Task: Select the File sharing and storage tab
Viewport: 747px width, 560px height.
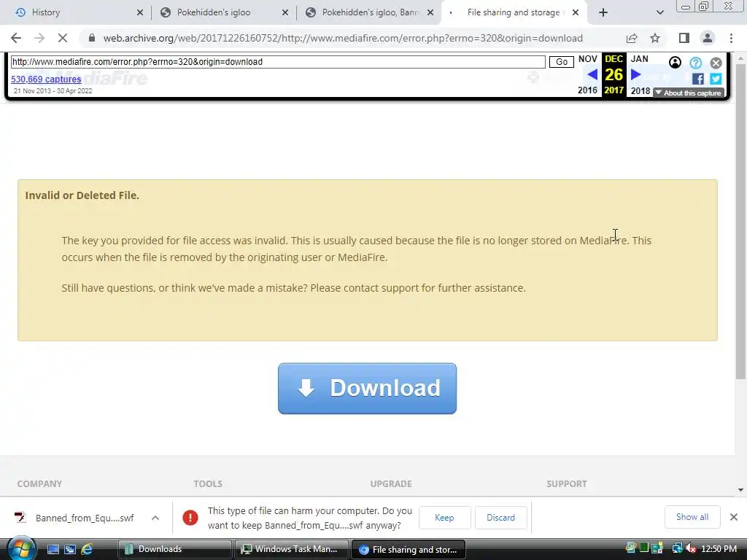Action: point(514,12)
